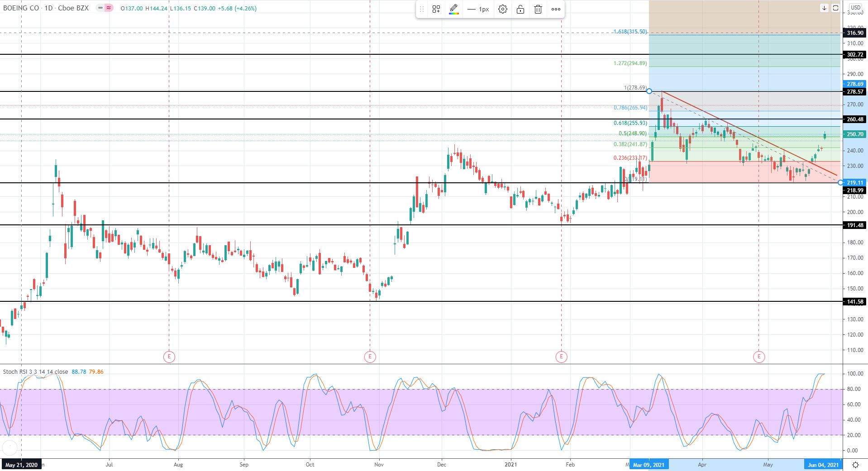Open more options three-dots menu

pos(556,9)
